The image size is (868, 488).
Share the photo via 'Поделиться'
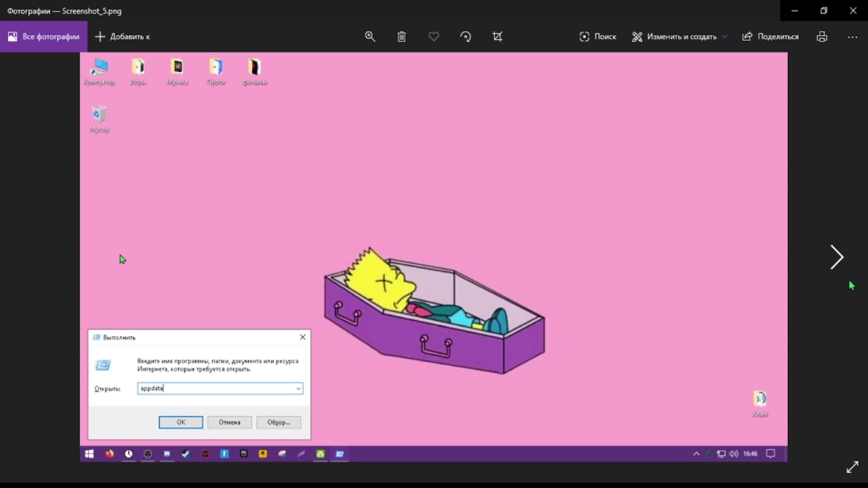(770, 37)
